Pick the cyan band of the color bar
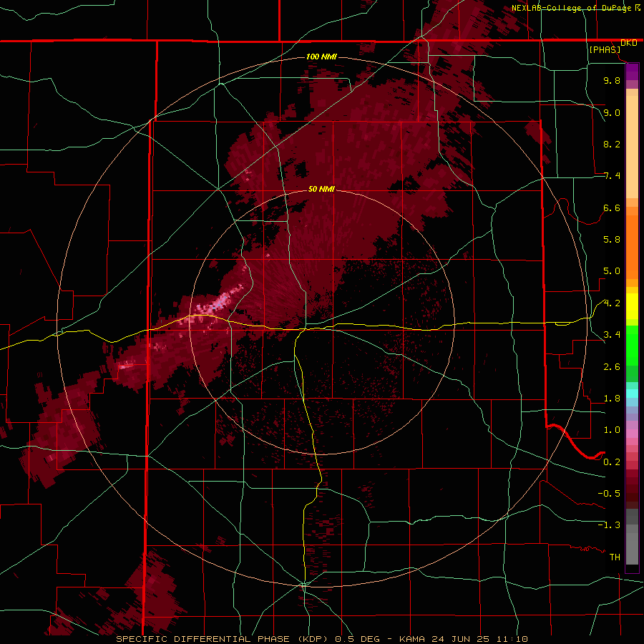Screen dimensions: 644x644 (632, 393)
